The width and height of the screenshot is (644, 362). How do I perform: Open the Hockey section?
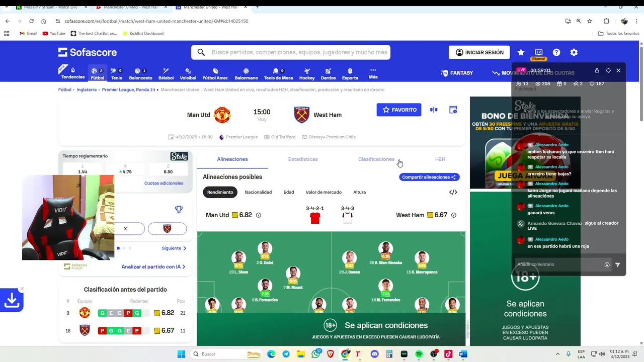307,73
